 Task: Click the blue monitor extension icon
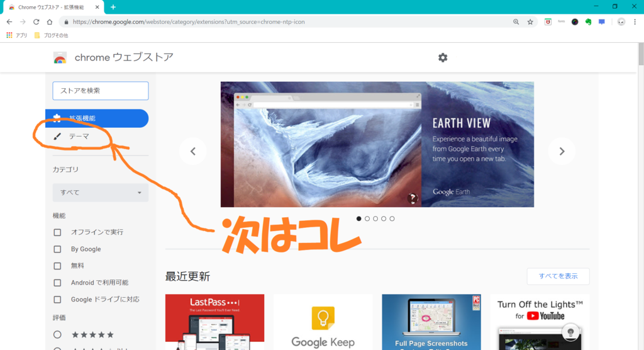coord(602,22)
